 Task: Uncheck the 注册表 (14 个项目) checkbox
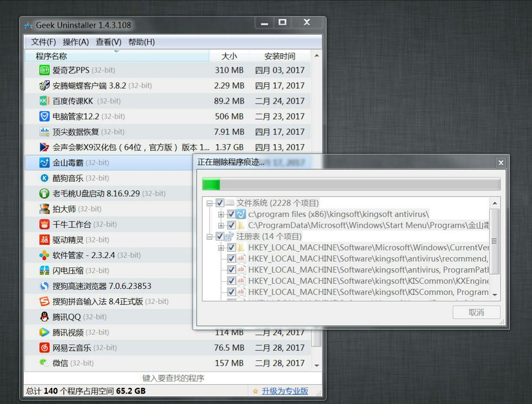point(220,236)
